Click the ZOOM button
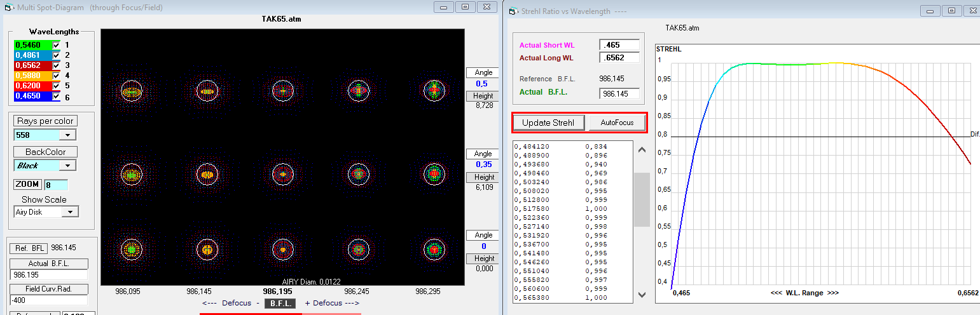The image size is (980, 315). click(27, 184)
